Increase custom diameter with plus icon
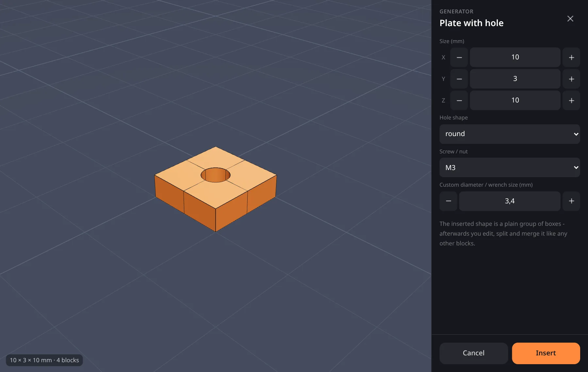 [571, 201]
